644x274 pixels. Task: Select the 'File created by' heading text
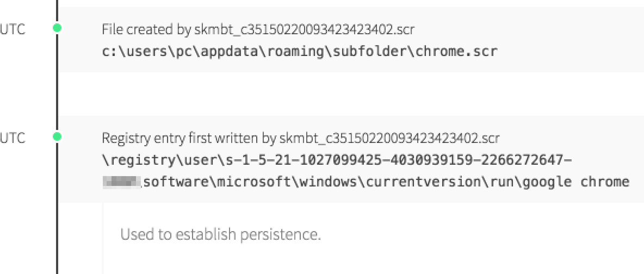coord(147,29)
